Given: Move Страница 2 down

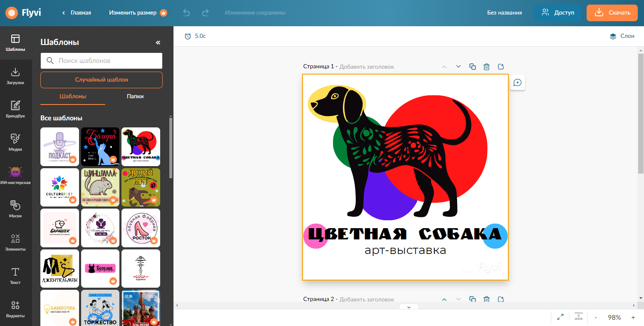Looking at the screenshot, I should (458, 299).
